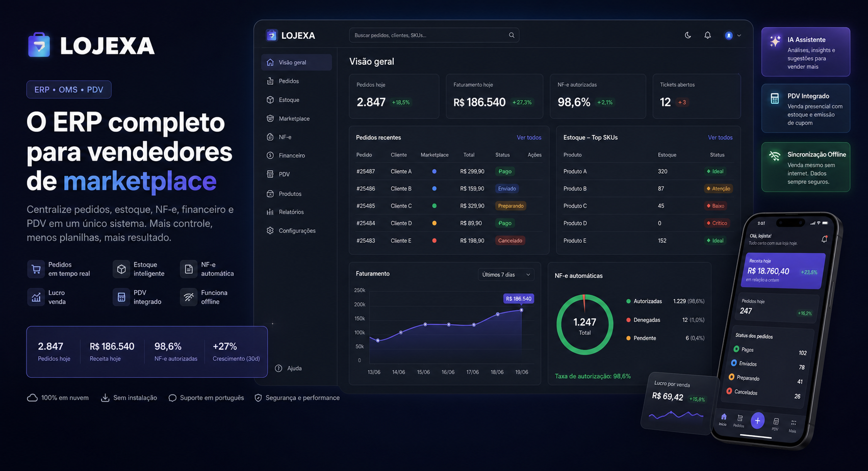
Task: Click the green marketplace dot for Cliente C
Action: click(435, 206)
